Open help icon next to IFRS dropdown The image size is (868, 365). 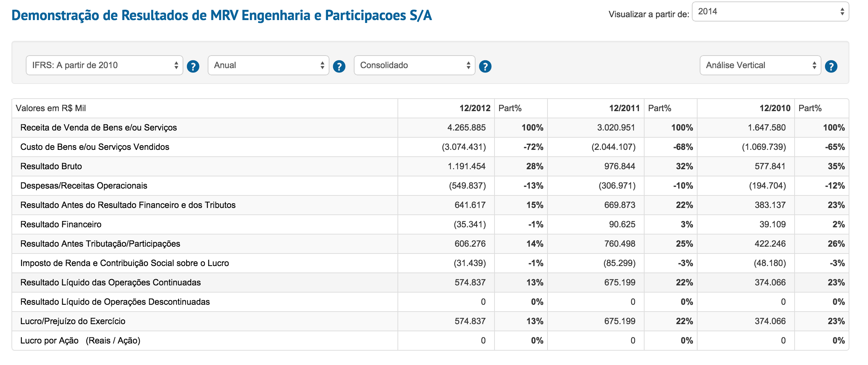193,66
